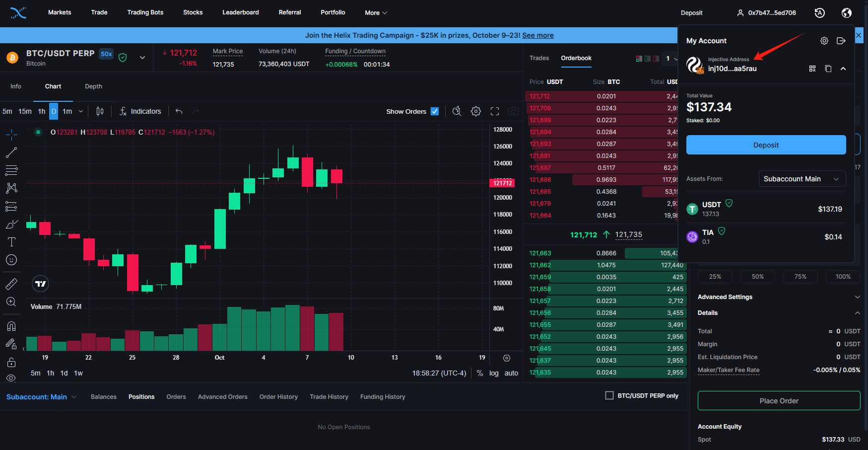The height and width of the screenshot is (450, 868).
Task: Click the blue Deposit button
Action: pos(766,145)
